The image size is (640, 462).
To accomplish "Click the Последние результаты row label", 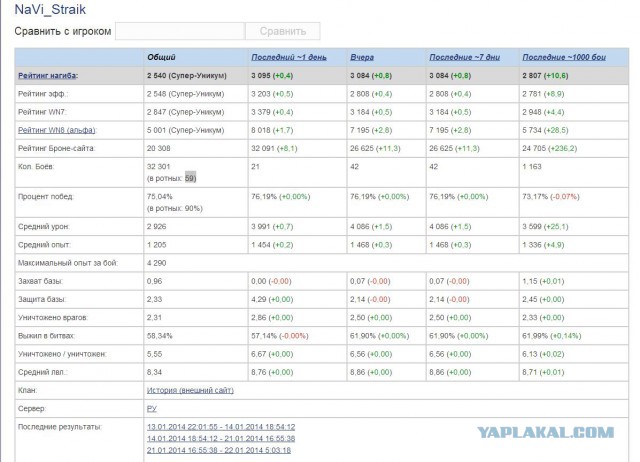I will point(60,427).
